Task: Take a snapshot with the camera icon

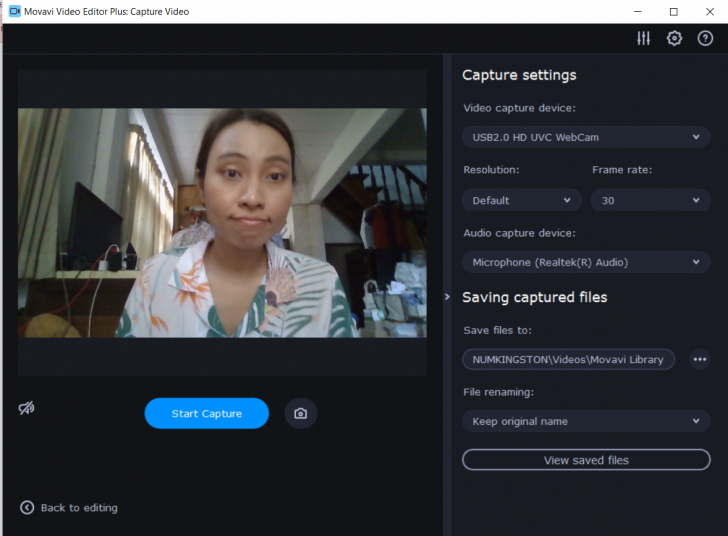Action: (x=301, y=413)
